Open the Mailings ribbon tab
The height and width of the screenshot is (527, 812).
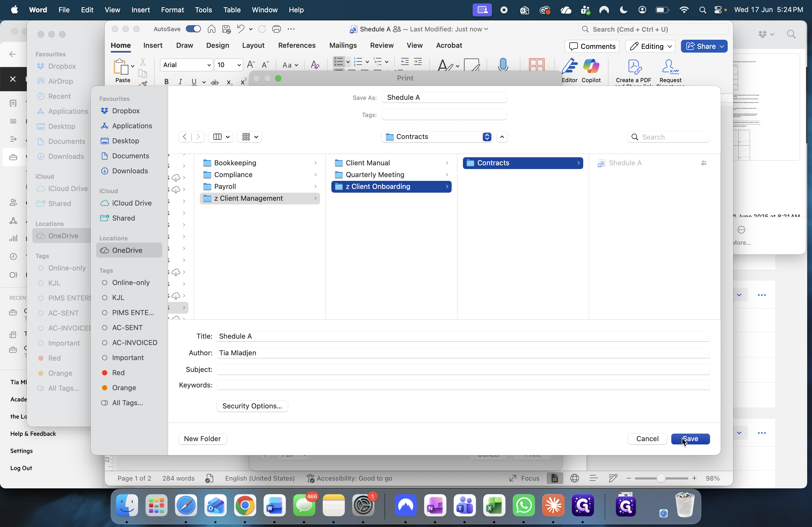343,45
